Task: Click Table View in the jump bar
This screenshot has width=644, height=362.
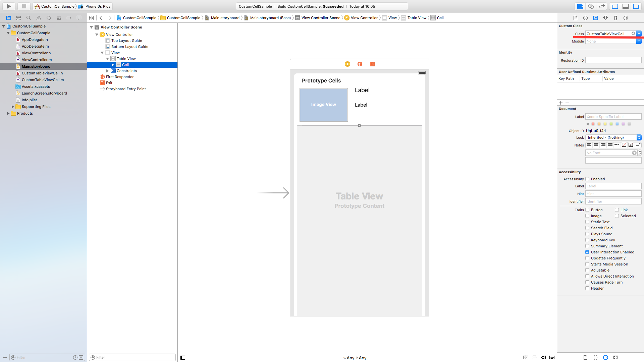Action: (x=417, y=18)
